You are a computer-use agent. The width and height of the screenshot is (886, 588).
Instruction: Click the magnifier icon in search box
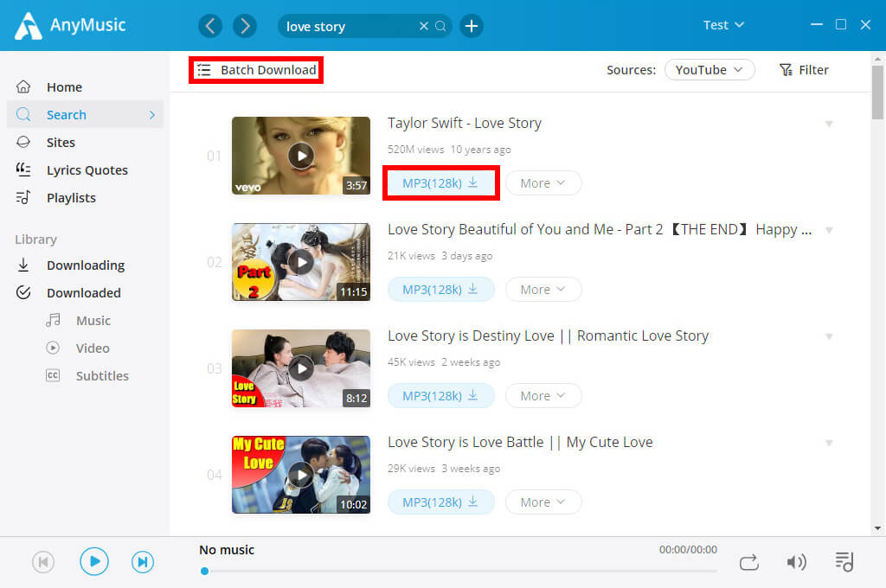[440, 26]
